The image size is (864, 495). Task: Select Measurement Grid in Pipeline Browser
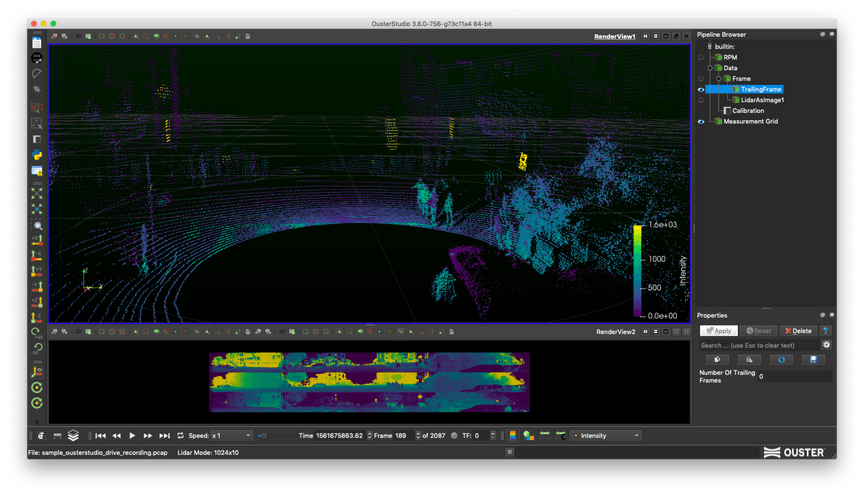[750, 122]
